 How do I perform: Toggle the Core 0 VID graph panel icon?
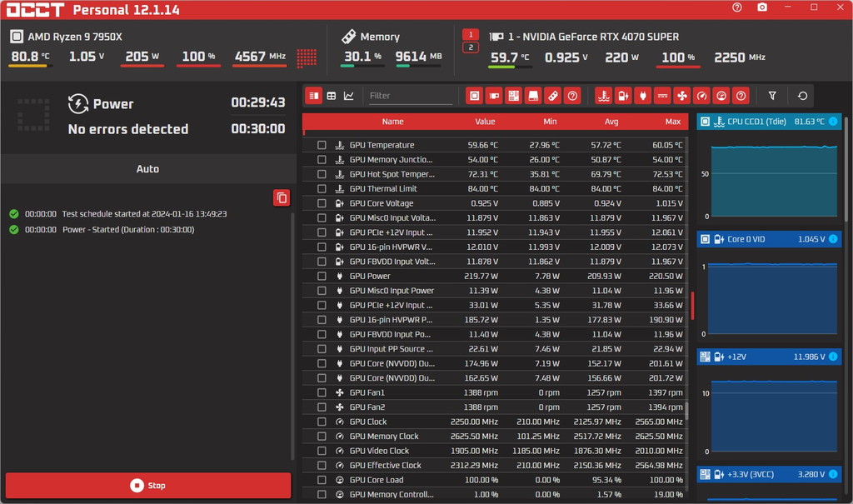[705, 239]
